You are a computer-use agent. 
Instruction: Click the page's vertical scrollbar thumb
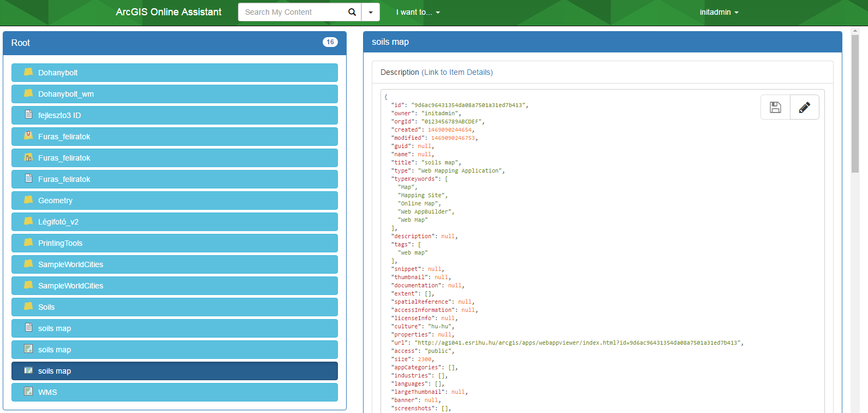(855, 104)
